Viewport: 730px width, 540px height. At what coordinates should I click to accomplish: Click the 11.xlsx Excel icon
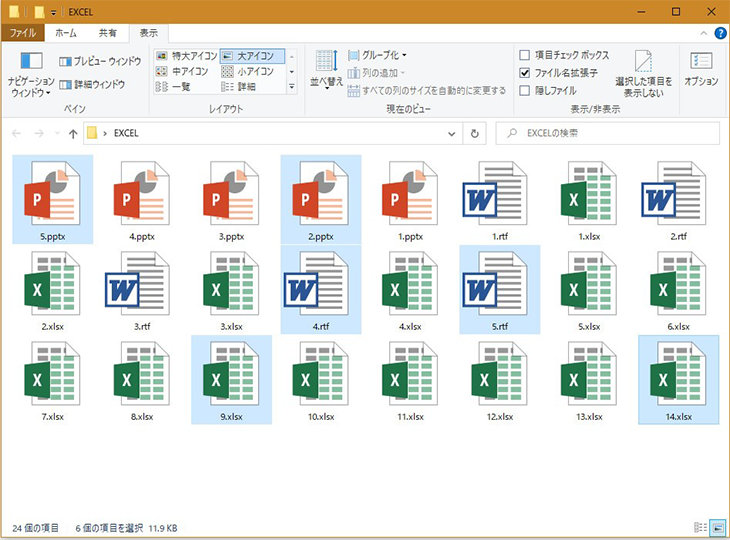point(410,374)
